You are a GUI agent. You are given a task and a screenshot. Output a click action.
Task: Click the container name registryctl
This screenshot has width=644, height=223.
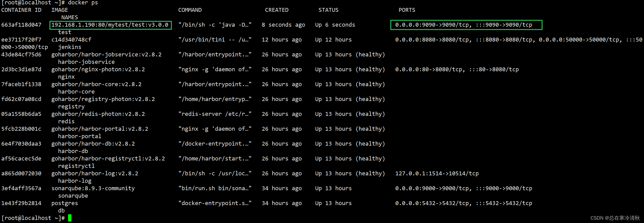pos(76,166)
